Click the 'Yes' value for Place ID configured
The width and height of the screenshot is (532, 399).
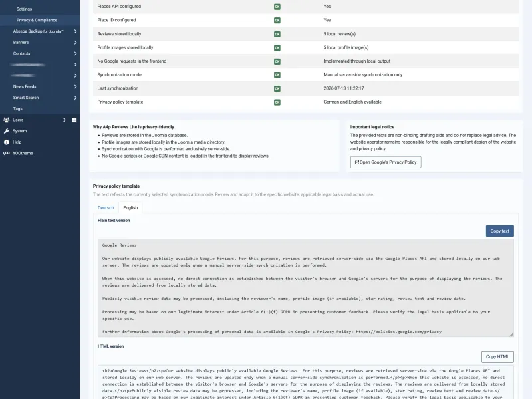coord(327,20)
